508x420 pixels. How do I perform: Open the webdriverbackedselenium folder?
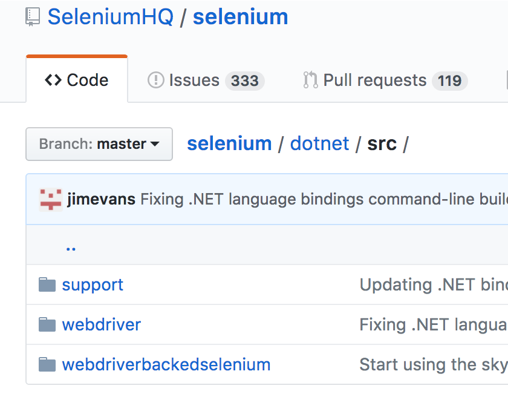click(x=166, y=364)
